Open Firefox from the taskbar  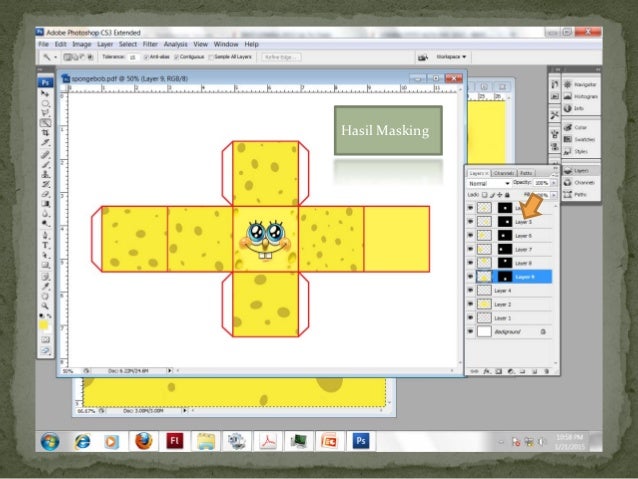tap(143, 441)
